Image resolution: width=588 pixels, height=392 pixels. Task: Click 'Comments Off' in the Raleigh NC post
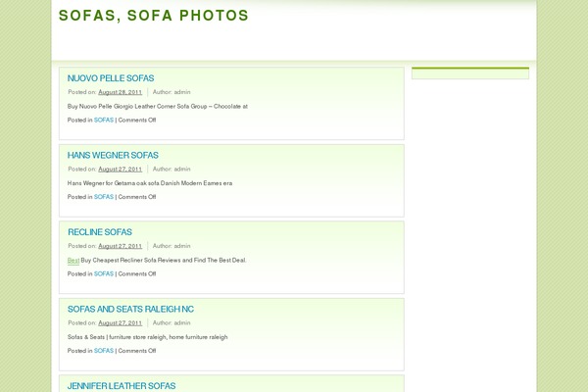click(x=137, y=351)
